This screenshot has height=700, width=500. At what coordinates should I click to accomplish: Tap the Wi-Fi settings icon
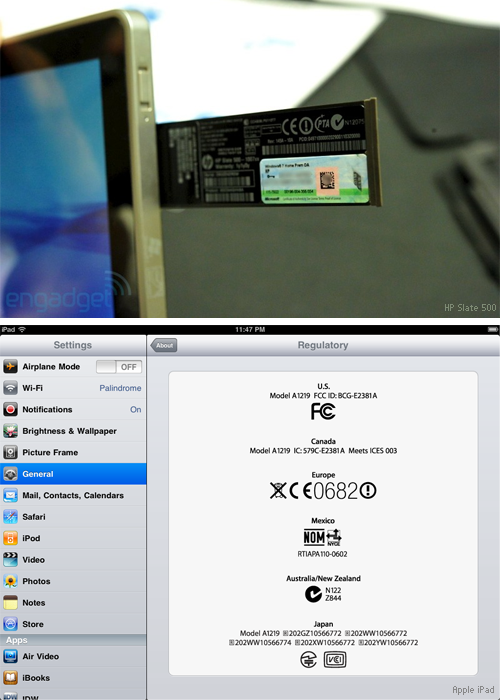click(10, 388)
